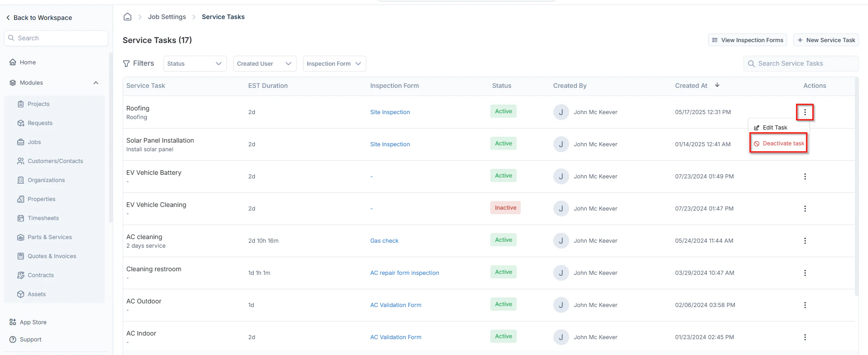
Task: Open Site Inspection link in Solar Panel row
Action: click(390, 144)
